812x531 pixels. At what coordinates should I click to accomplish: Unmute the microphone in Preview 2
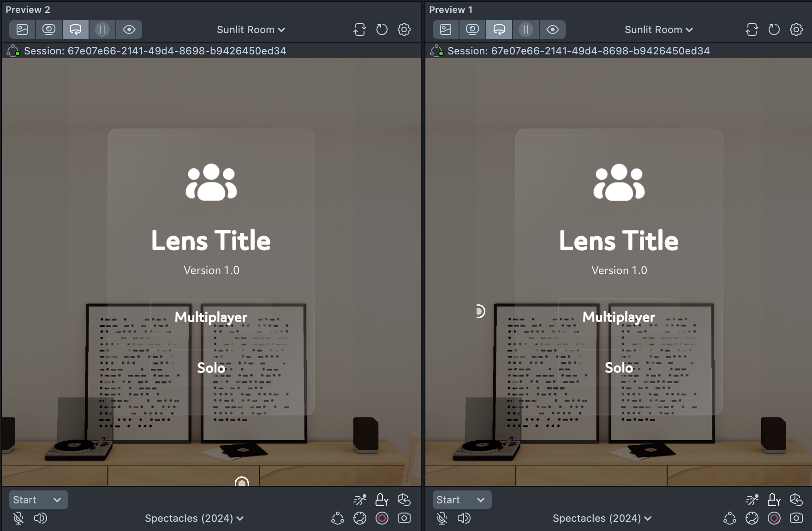[18, 518]
